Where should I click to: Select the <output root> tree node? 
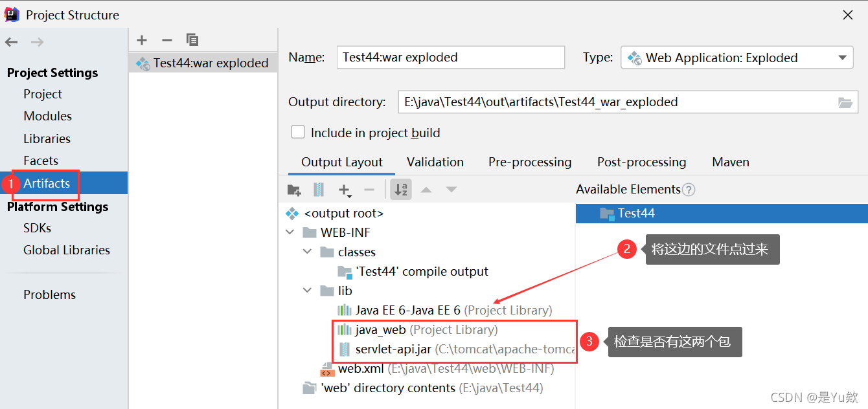click(x=343, y=213)
